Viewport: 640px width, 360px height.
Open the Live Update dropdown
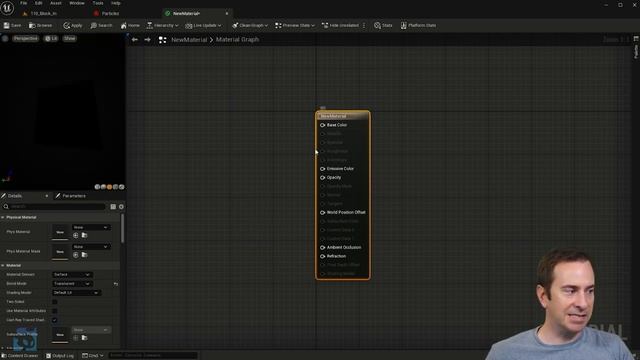pos(203,25)
